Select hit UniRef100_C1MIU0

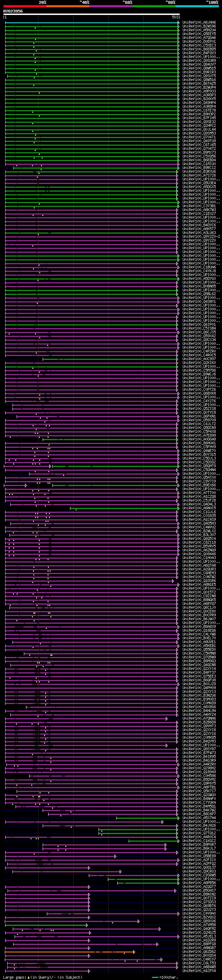(x=199, y=164)
